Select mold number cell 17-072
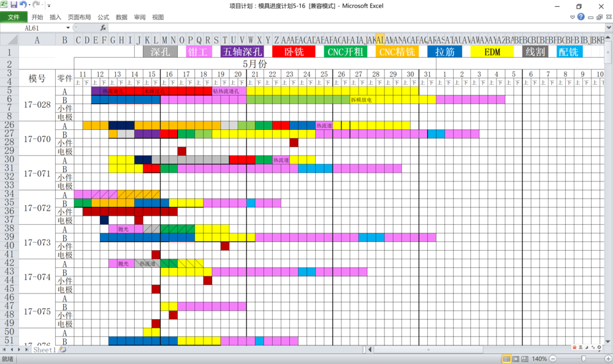 click(37, 208)
